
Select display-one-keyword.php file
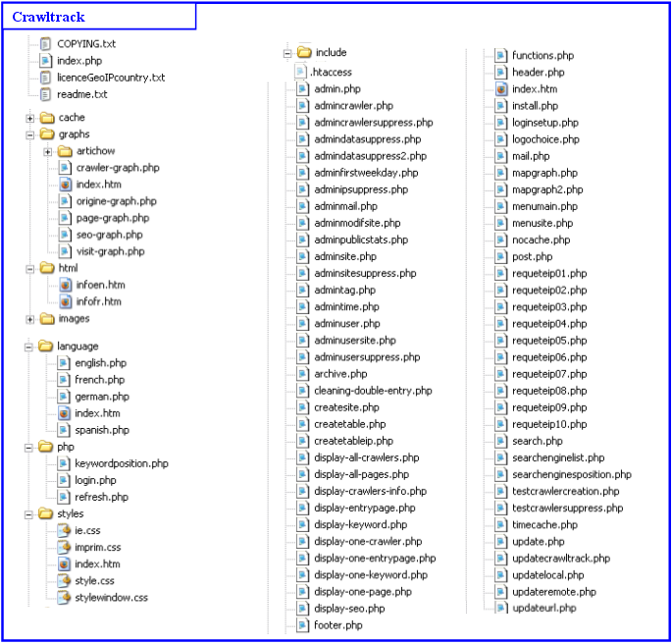click(x=371, y=575)
